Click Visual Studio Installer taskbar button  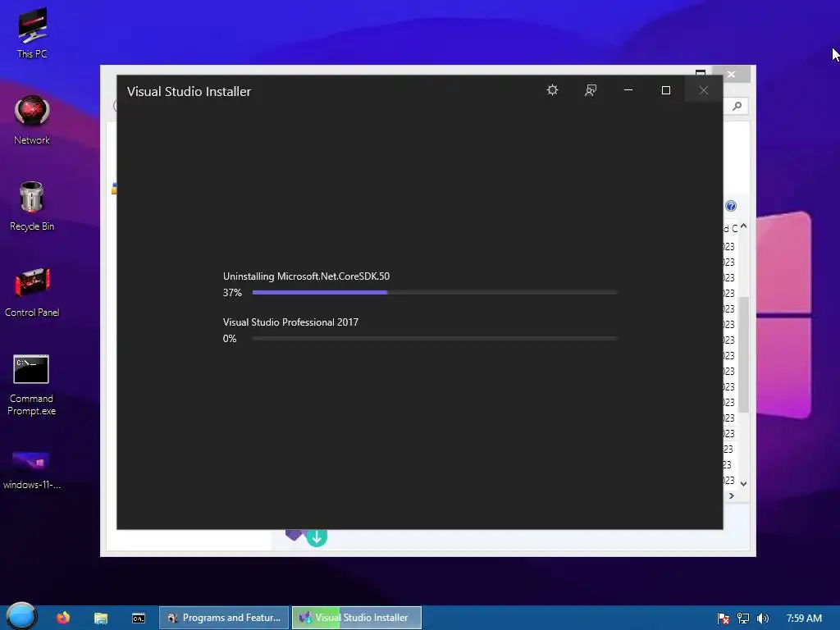[357, 618]
